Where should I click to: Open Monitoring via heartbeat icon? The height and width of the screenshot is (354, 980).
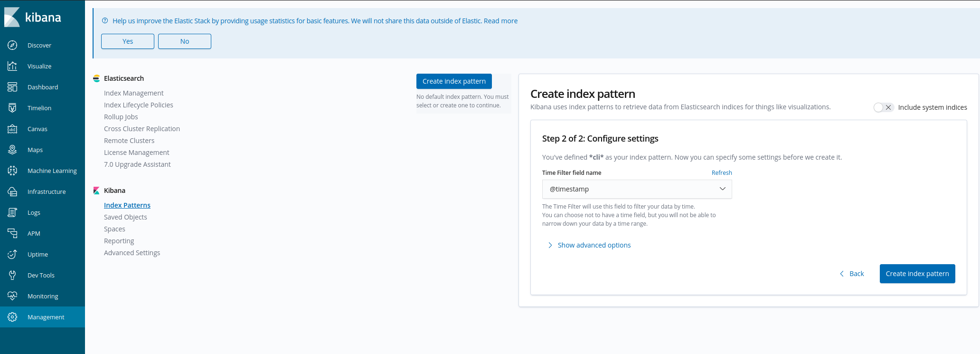click(12, 296)
